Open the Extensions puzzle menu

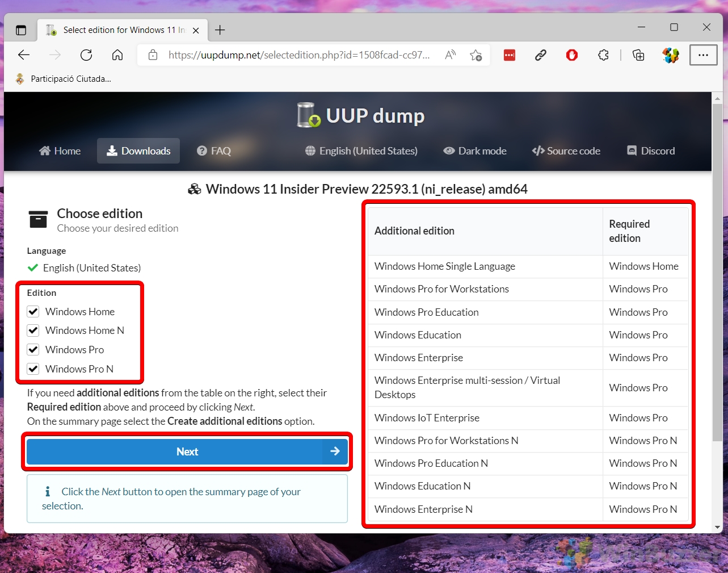coord(603,55)
